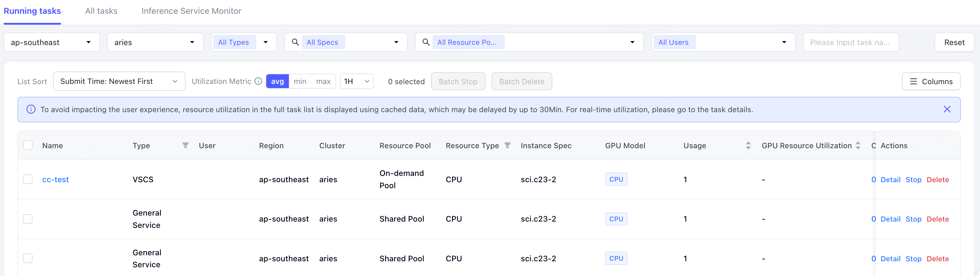Image resolution: width=980 pixels, height=276 pixels.
Task: Open the aries cluster dropdown
Action: coord(155,42)
